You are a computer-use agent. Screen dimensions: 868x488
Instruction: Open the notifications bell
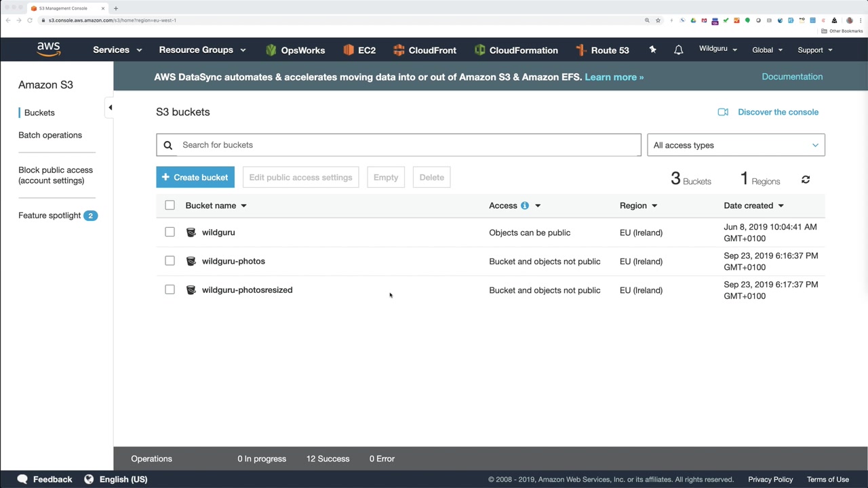[x=678, y=50]
